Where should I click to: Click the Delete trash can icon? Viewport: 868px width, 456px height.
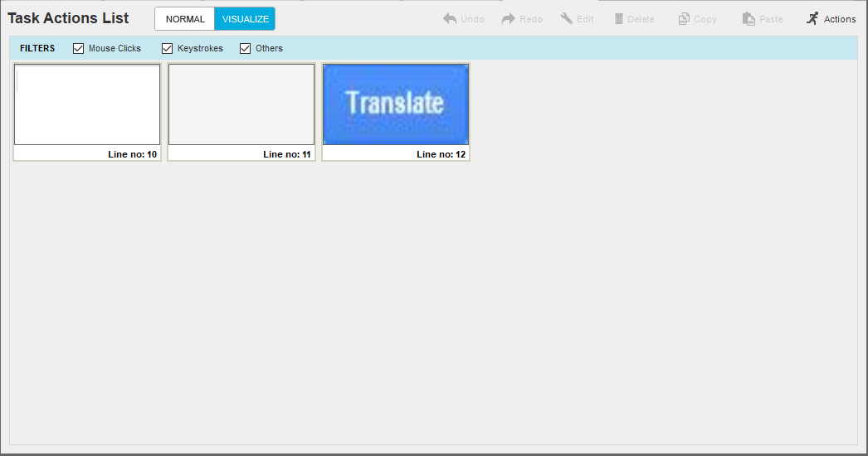pos(619,19)
